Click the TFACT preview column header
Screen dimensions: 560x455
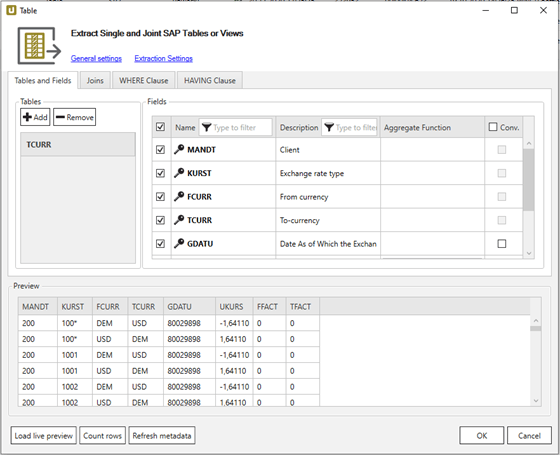coord(302,306)
